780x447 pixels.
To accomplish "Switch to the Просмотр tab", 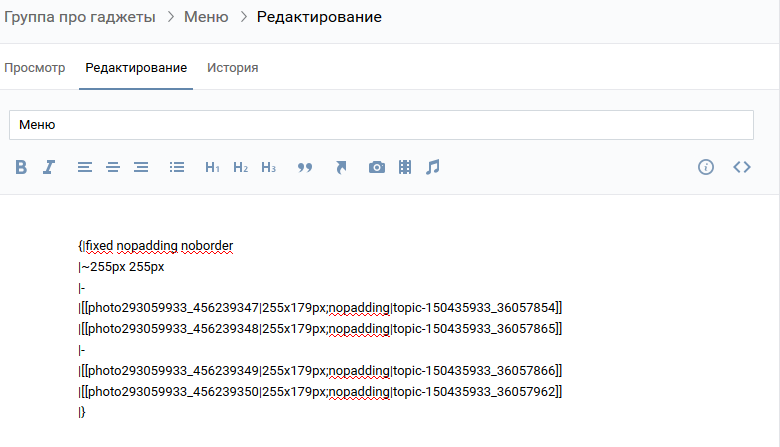I will (x=35, y=68).
